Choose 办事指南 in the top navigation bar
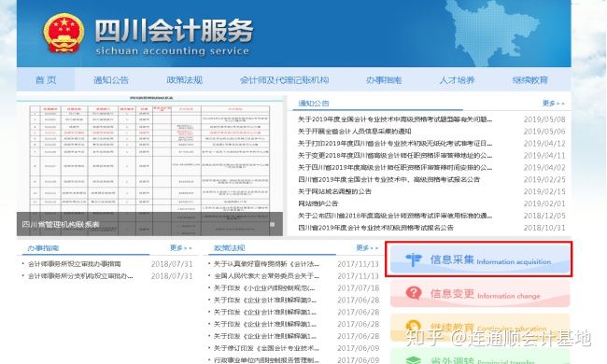The height and width of the screenshot is (364, 607). point(384,80)
